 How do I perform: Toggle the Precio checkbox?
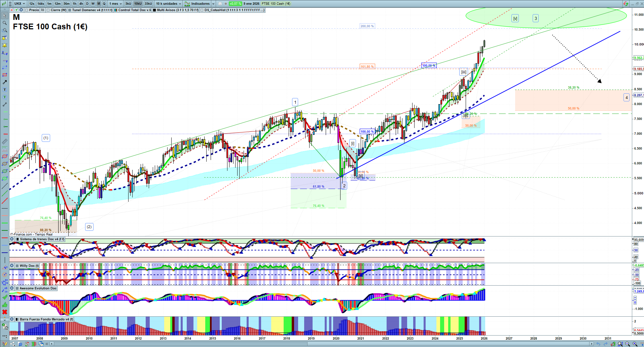(x=27, y=10)
